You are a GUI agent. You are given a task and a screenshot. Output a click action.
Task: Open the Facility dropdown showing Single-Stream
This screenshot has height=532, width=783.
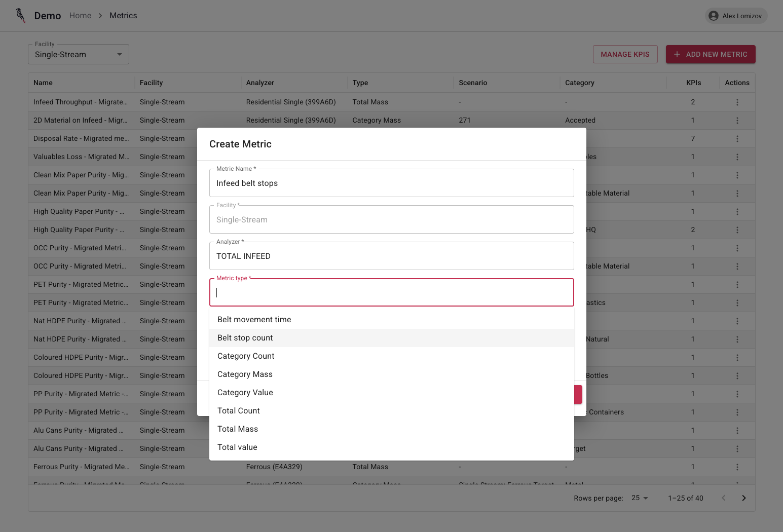pos(78,54)
